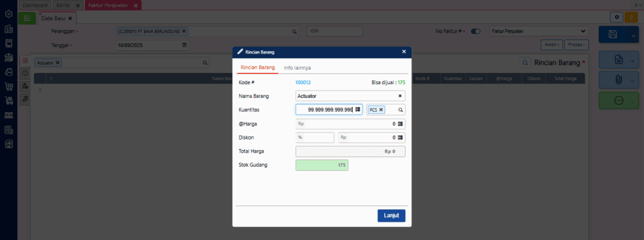
Task: Open the company buildings module in sidebar
Action: (x=8, y=29)
